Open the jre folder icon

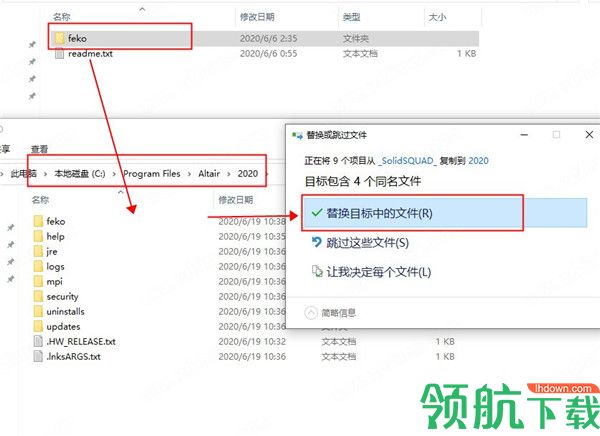pos(38,251)
